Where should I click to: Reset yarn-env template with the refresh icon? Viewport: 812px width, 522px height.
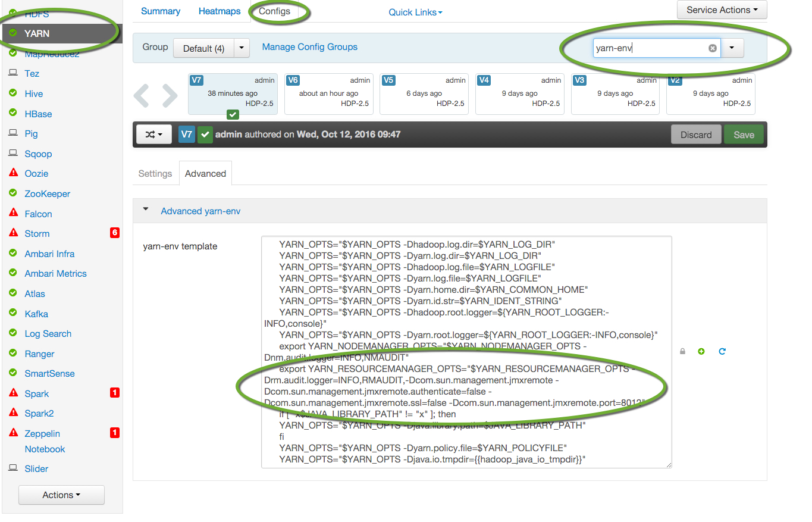click(722, 351)
